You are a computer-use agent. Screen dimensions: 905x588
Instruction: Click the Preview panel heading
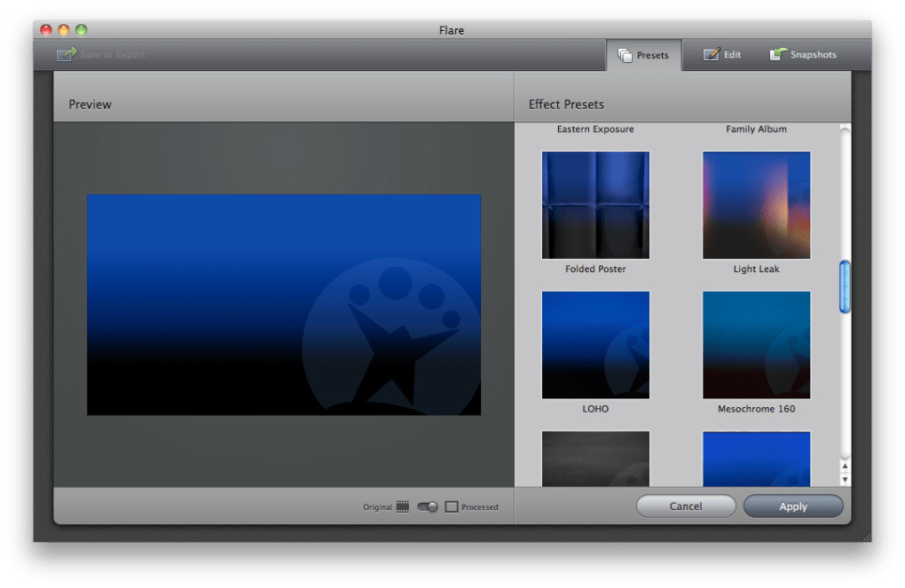click(90, 105)
